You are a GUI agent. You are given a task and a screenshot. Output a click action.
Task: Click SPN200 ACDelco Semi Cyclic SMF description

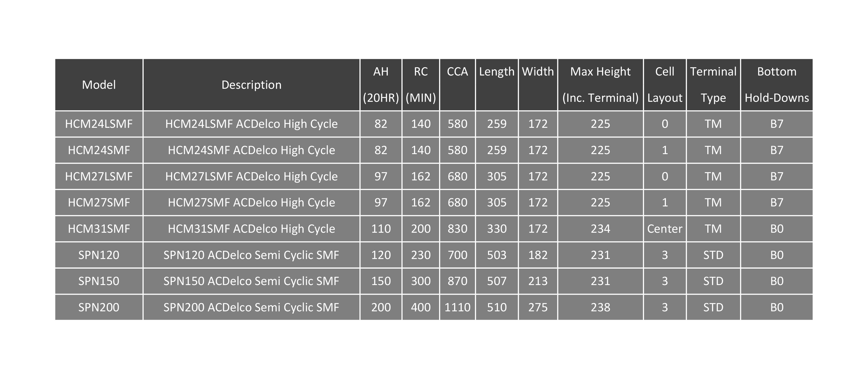point(251,307)
